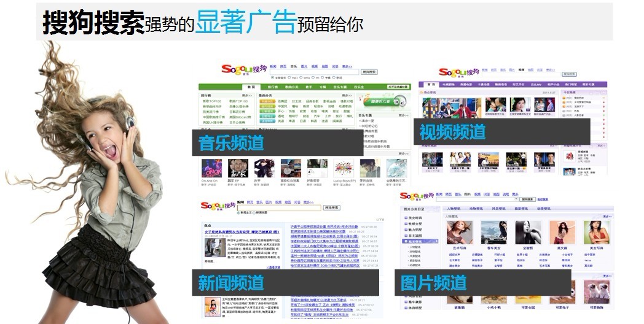Image resolution: width=644 pixels, height=324 pixels.
Task: Open the 人物壁纸 tab on the picture page
Action: [454, 209]
